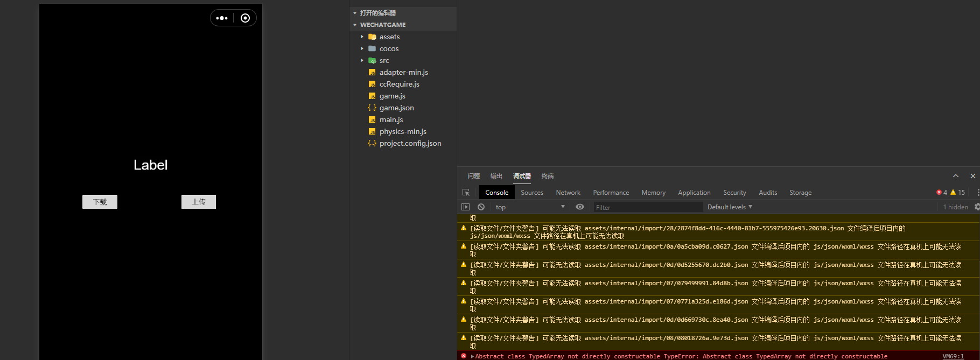Viewport: 980px width, 360px height.
Task: Expand the assets folder arrow
Action: pos(362,37)
